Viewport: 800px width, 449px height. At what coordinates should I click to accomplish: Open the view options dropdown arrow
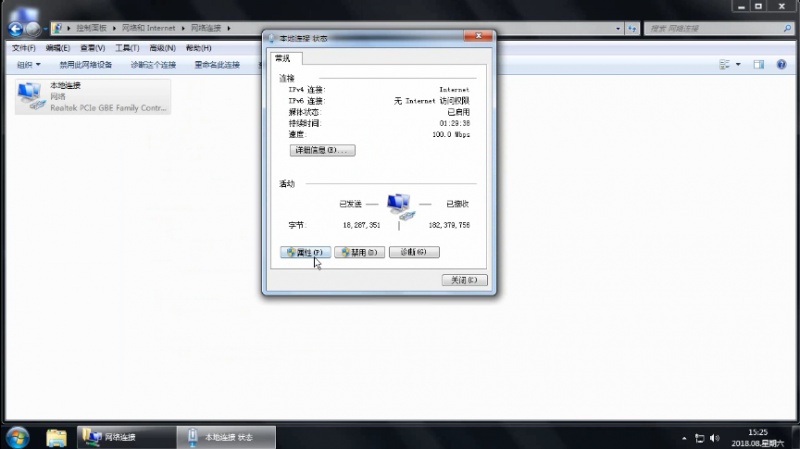click(738, 64)
